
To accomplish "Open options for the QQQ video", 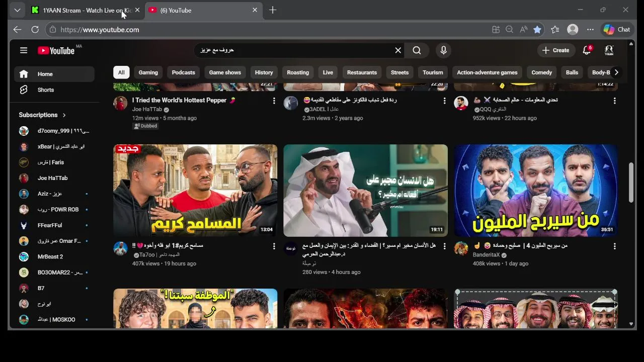I will pos(614,101).
